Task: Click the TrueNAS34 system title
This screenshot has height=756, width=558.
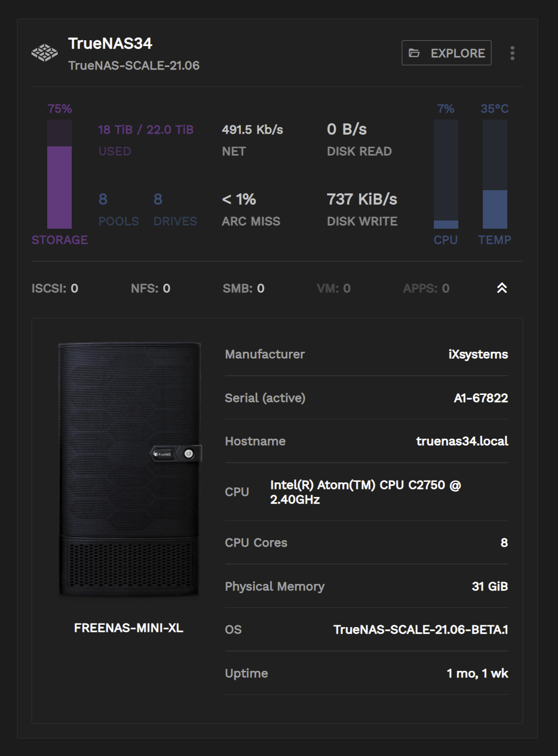Action: click(110, 44)
